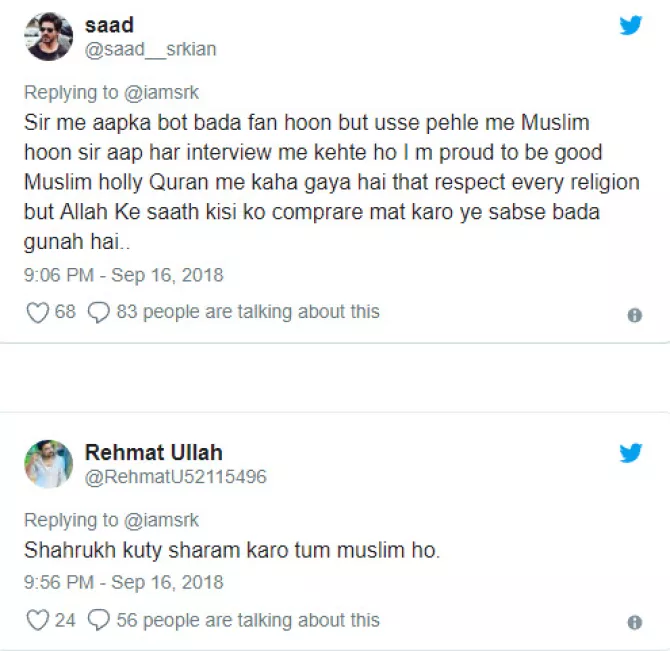Screen dimensions: 670x651
Task: Open "56 people are talking about this"
Action: [248, 620]
